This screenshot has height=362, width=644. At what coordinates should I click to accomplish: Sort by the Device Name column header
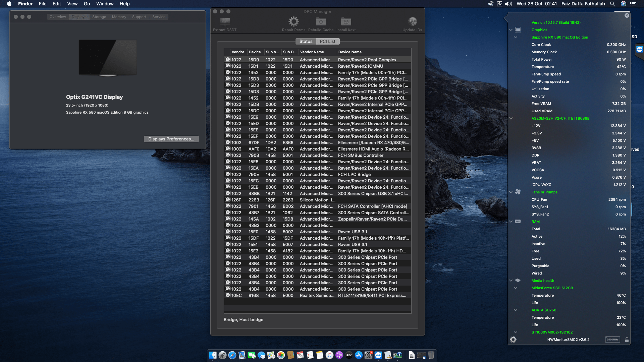click(374, 52)
